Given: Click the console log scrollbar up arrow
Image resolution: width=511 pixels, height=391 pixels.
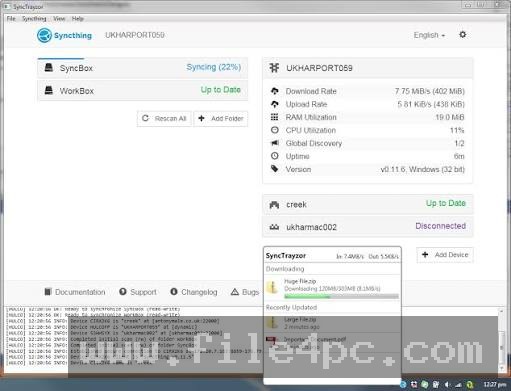Looking at the screenshot, I should pos(501,311).
